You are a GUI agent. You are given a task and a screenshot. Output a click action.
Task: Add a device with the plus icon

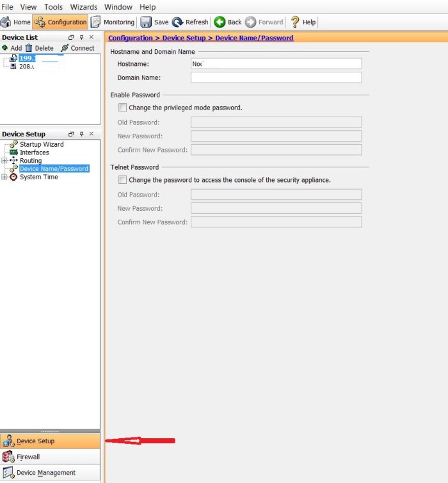pos(5,48)
